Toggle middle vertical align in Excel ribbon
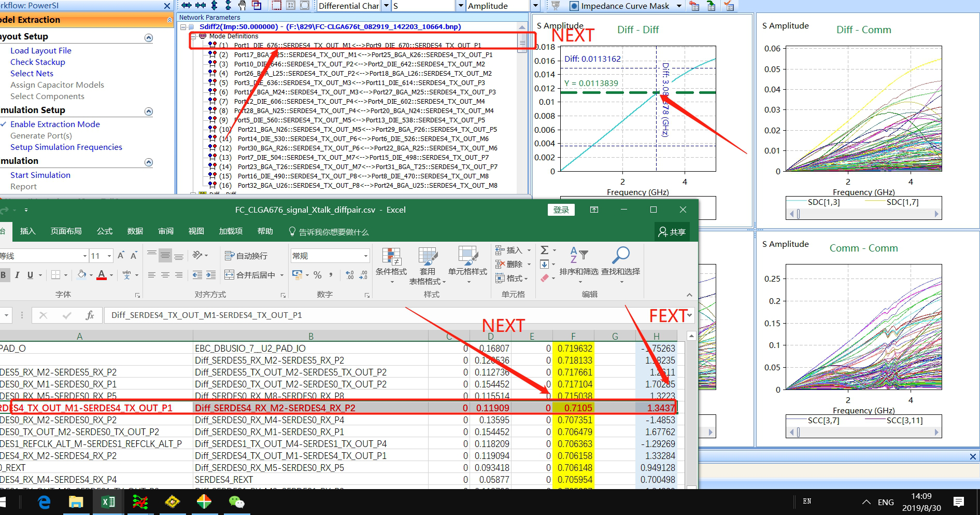 tap(165, 255)
